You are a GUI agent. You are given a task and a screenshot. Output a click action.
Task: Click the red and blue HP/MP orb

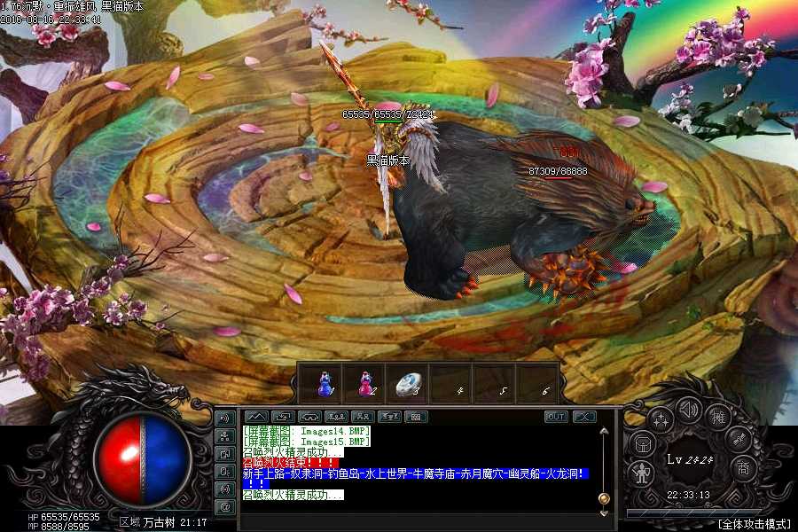(x=142, y=459)
